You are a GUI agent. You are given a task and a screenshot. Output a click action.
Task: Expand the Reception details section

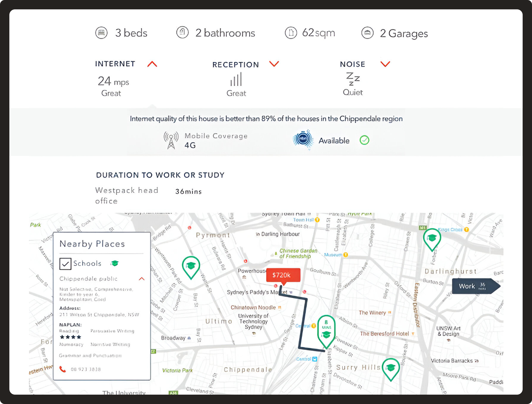pos(274,64)
